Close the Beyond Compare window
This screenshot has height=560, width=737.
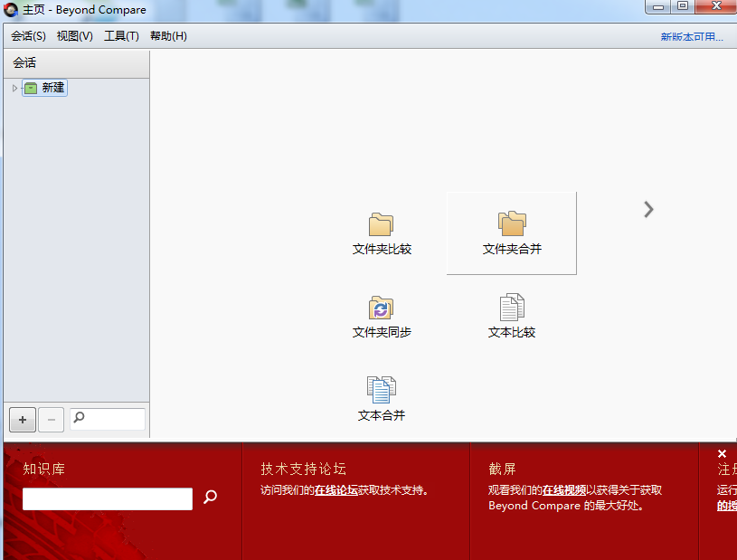(716, 6)
